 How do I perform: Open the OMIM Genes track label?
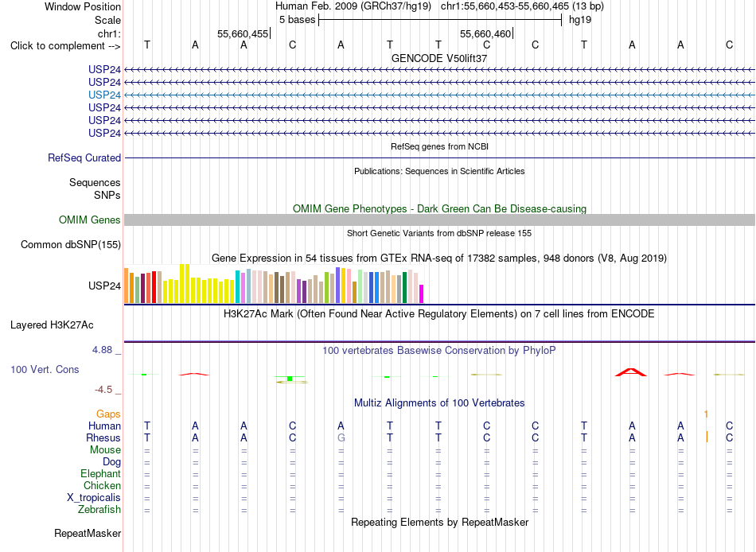pyautogui.click(x=90, y=220)
